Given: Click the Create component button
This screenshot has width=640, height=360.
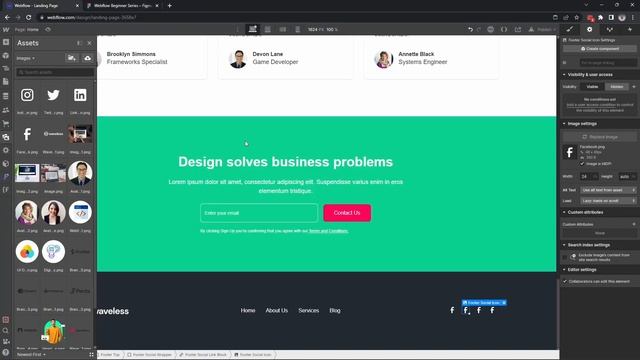Looking at the screenshot, I should pos(600,49).
